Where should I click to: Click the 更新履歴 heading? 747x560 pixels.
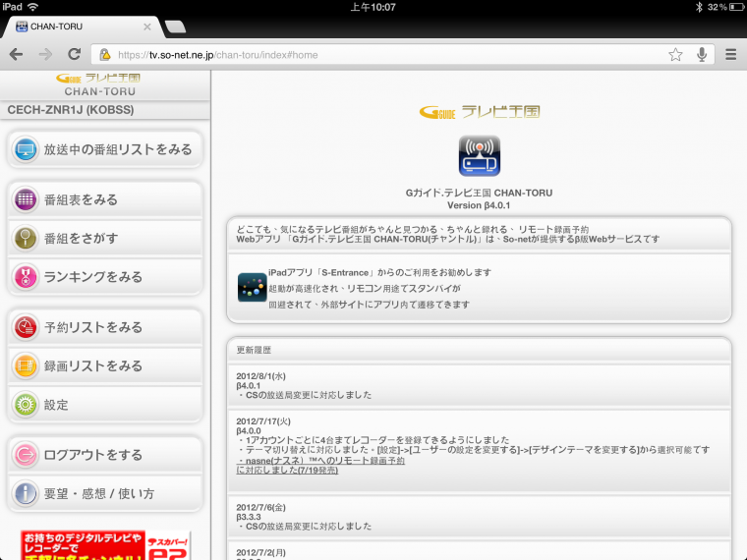(254, 350)
